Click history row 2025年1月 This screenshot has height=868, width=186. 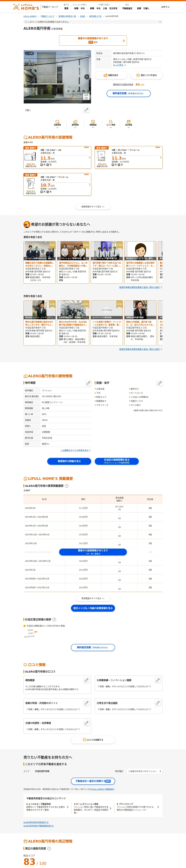point(93,508)
